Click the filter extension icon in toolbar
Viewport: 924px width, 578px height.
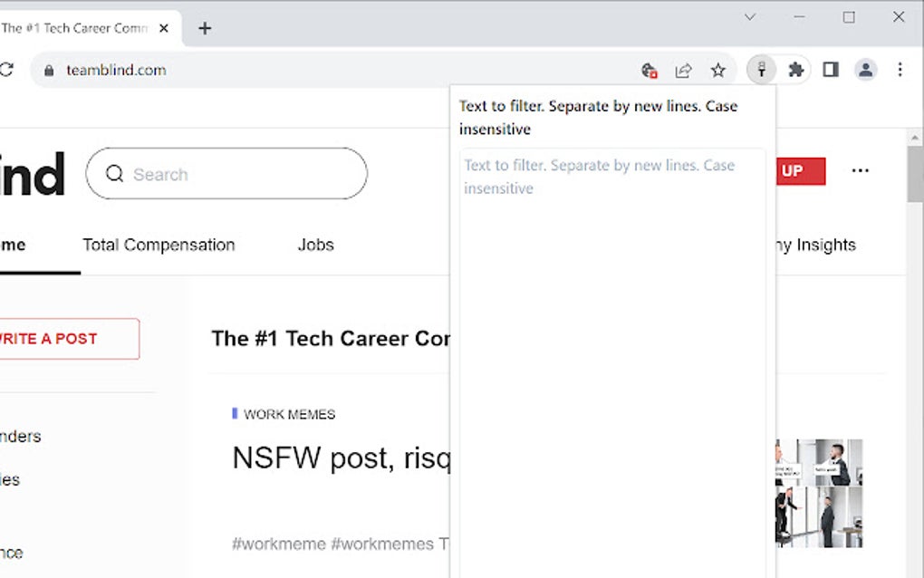pos(761,70)
